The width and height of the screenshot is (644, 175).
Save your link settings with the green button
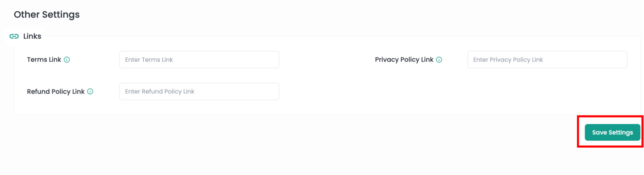pos(612,132)
